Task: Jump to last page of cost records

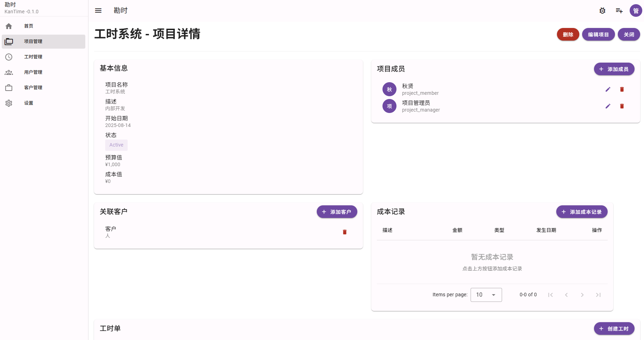Action: [598, 295]
